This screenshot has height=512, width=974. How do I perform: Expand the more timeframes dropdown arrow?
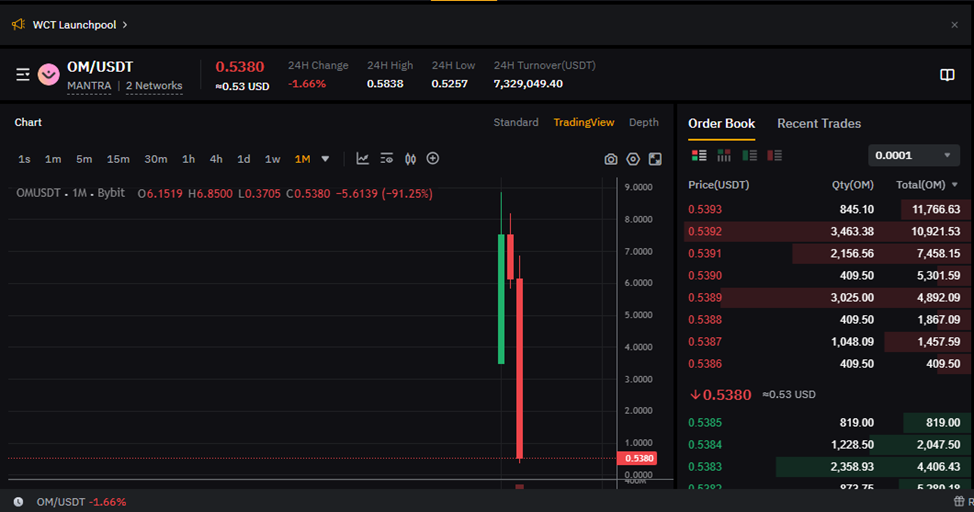325,159
